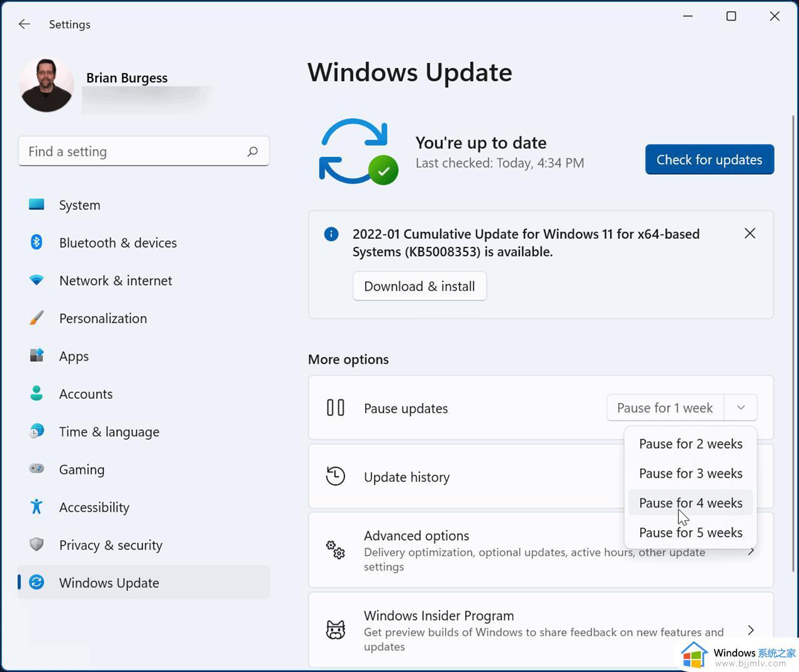The width and height of the screenshot is (799, 672).
Task: Click the search magnifier icon
Action: tap(253, 151)
